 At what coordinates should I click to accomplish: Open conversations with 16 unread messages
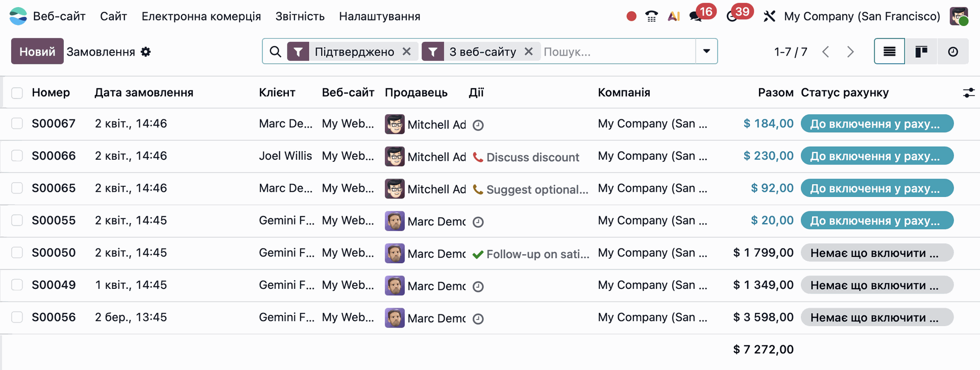point(696,16)
